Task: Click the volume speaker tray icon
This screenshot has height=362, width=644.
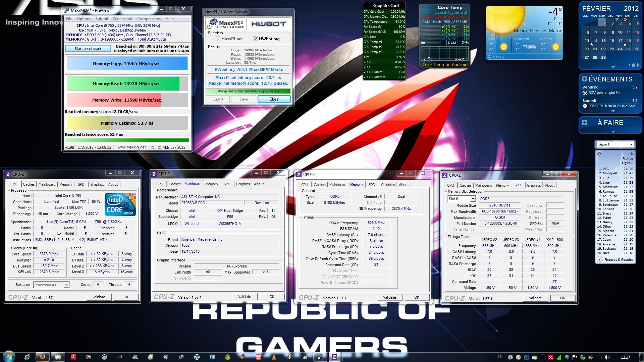Action: [x=607, y=357]
